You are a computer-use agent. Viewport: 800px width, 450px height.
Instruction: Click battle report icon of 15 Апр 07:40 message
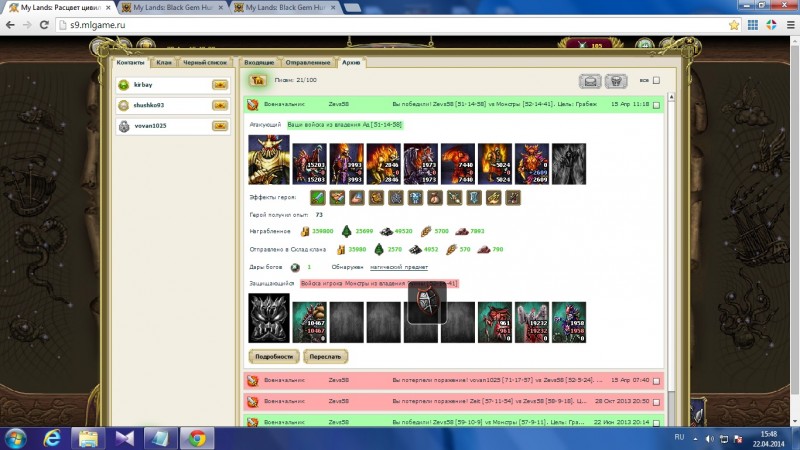(253, 381)
